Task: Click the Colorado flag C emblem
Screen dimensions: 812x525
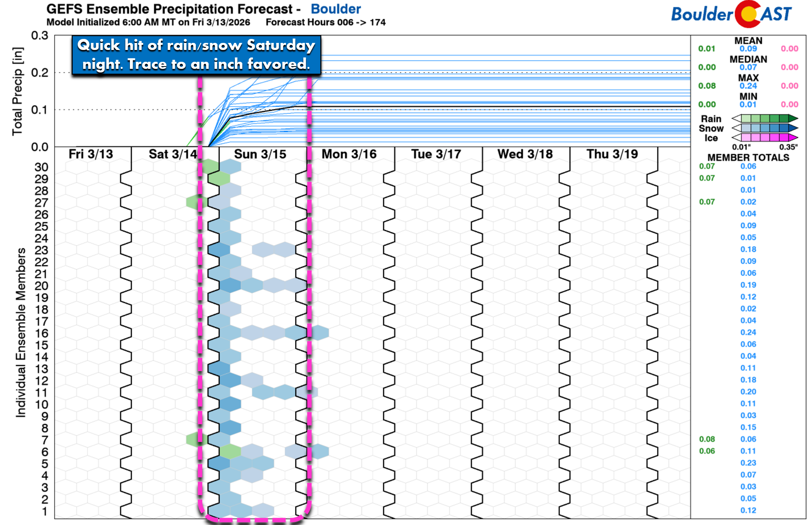Action: coord(748,14)
